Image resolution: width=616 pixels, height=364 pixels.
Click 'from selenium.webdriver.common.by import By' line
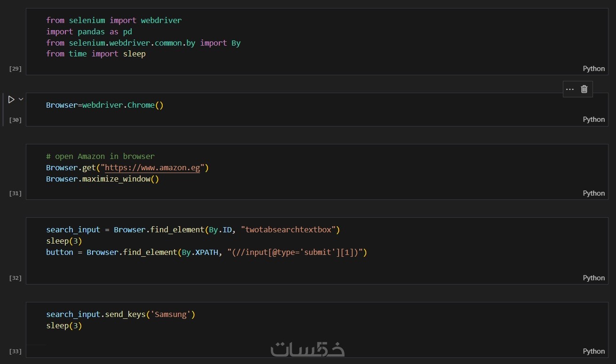coord(143,43)
